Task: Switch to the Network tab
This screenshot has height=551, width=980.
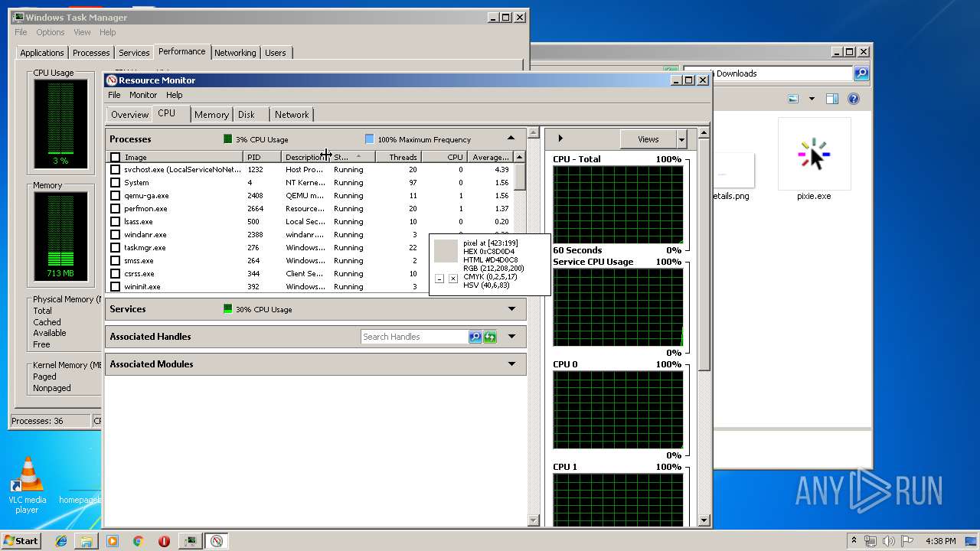Action: 292,115
